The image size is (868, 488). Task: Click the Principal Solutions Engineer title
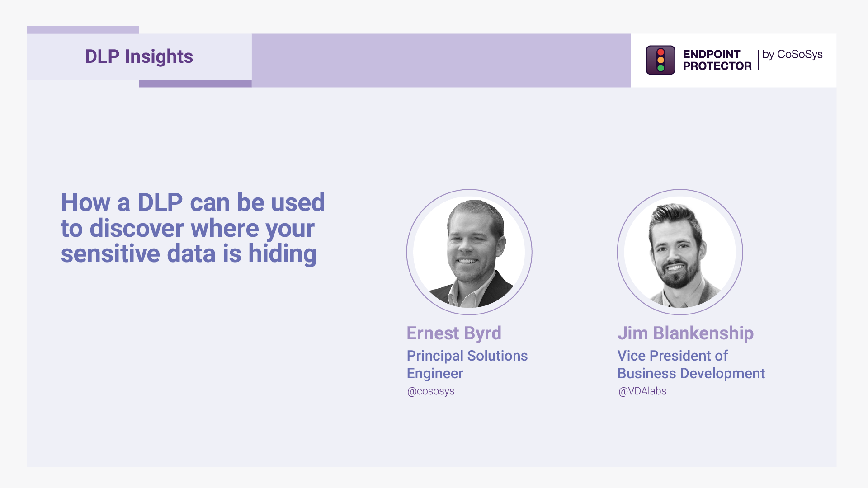[467, 364]
